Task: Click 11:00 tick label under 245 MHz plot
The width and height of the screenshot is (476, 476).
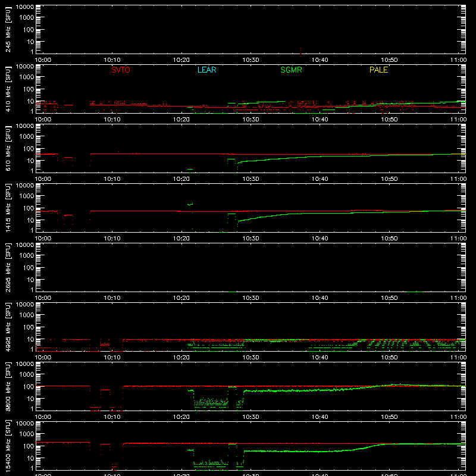Action: point(458,60)
